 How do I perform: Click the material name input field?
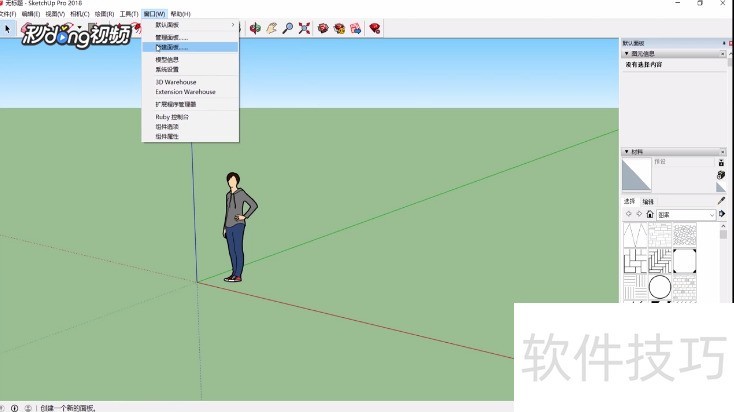(x=683, y=162)
